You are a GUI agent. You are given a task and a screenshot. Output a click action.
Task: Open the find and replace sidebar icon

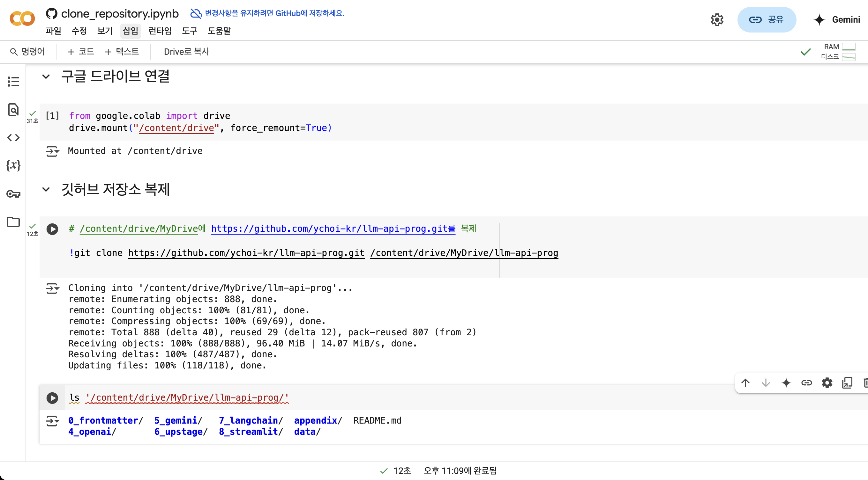pos(13,110)
